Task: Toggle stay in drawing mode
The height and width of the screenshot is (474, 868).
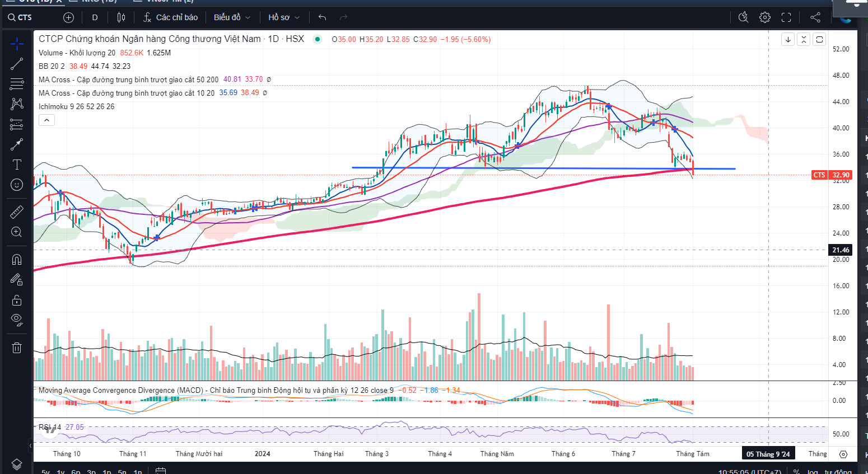Action: 17,280
